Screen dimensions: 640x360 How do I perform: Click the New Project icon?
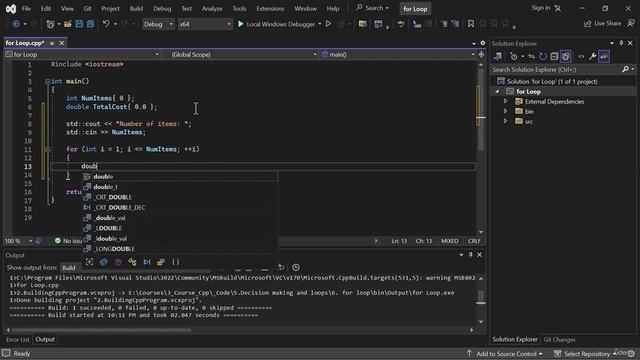pos(50,24)
